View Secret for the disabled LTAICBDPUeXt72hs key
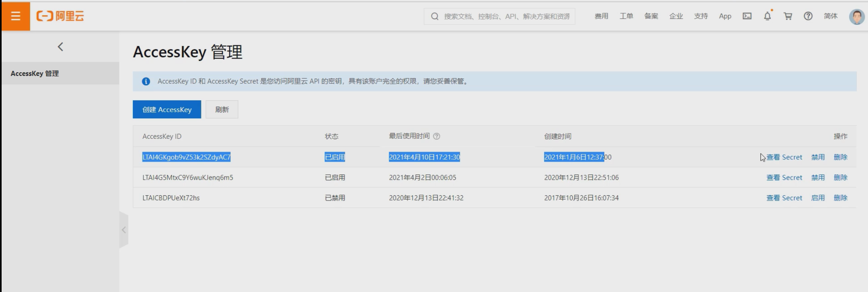868x292 pixels. 784,198
